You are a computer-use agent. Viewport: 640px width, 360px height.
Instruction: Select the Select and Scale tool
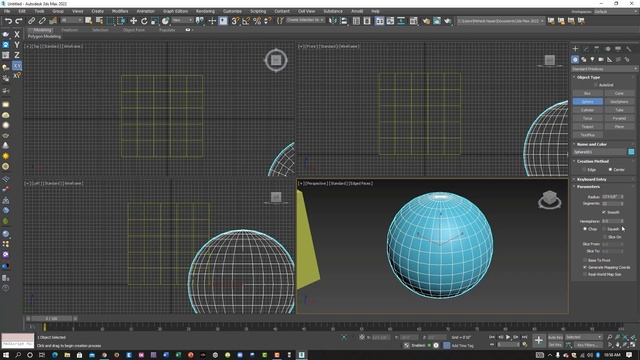pyautogui.click(x=154, y=20)
